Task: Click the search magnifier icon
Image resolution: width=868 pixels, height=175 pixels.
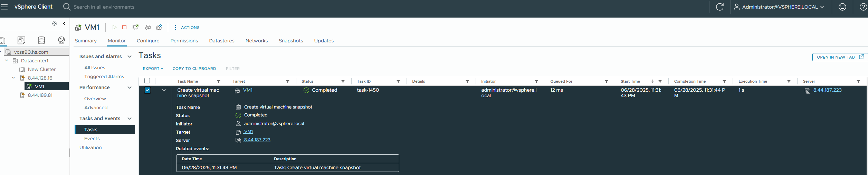Action: (x=67, y=7)
